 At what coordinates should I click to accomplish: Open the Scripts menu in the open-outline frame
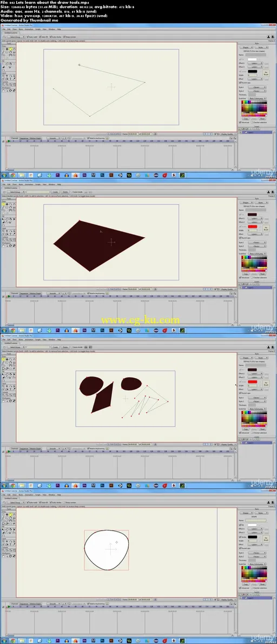[37, 30]
